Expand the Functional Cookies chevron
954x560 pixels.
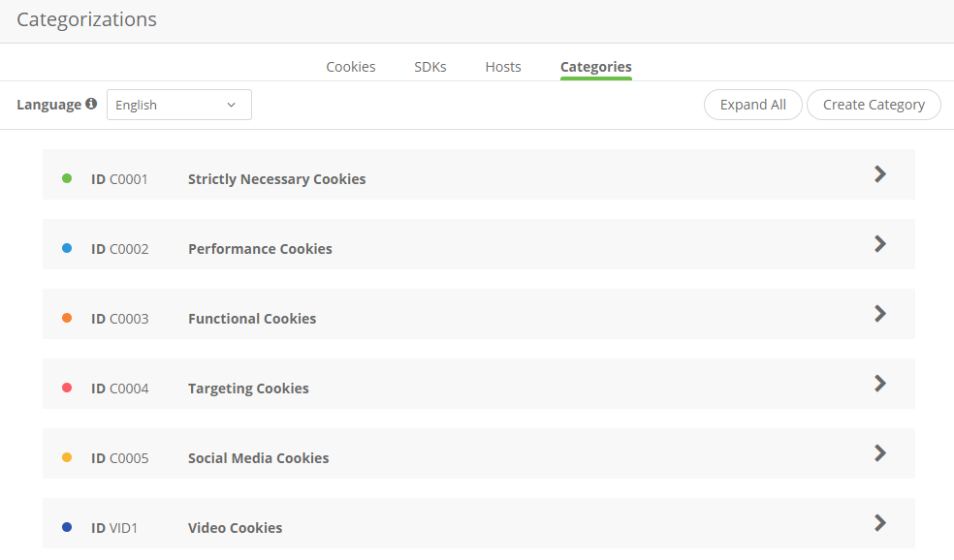point(879,314)
